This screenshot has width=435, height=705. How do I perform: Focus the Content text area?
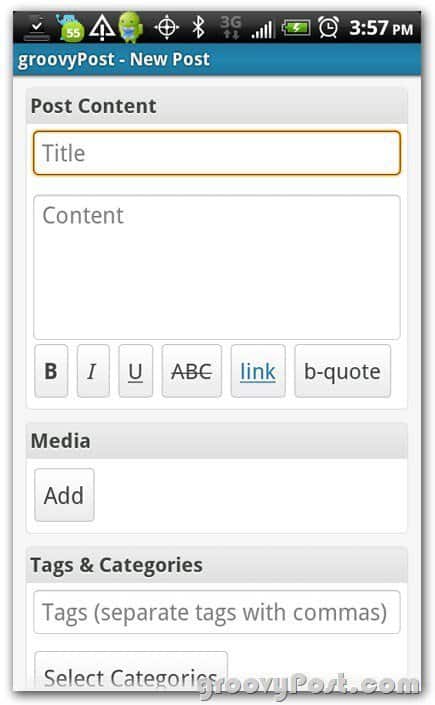click(217, 267)
